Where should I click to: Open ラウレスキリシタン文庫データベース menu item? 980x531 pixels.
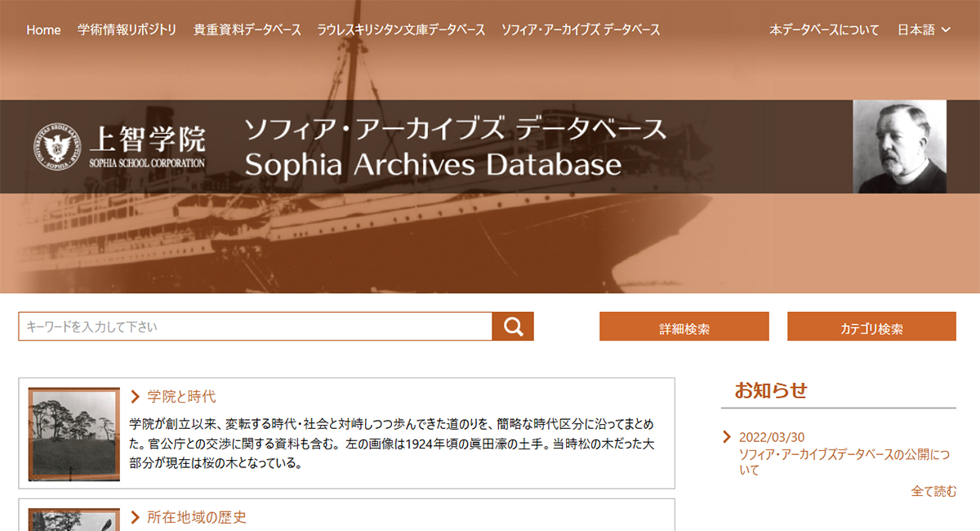point(401,30)
